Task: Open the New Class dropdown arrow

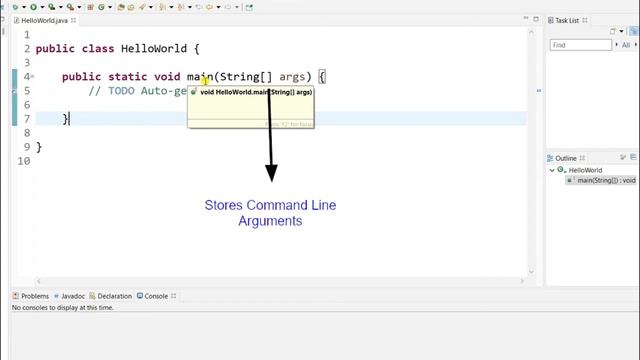Action: (110, 7)
